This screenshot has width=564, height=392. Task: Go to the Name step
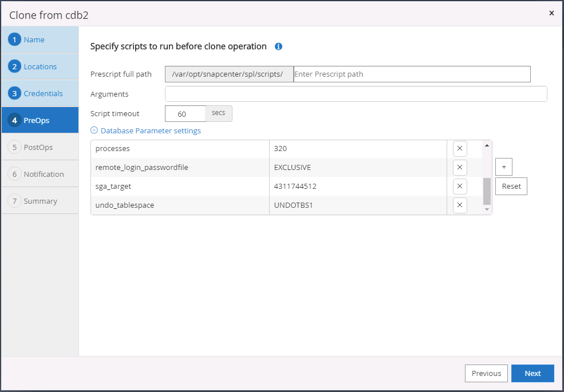pyautogui.click(x=34, y=39)
